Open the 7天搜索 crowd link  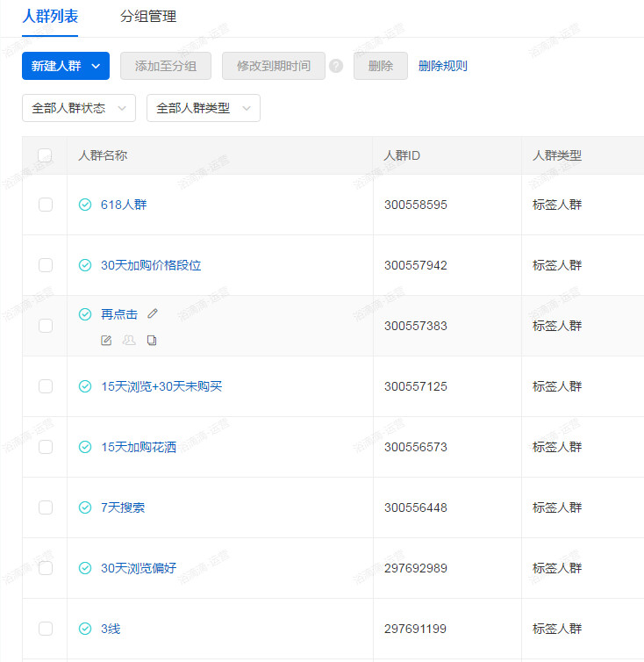(x=123, y=507)
